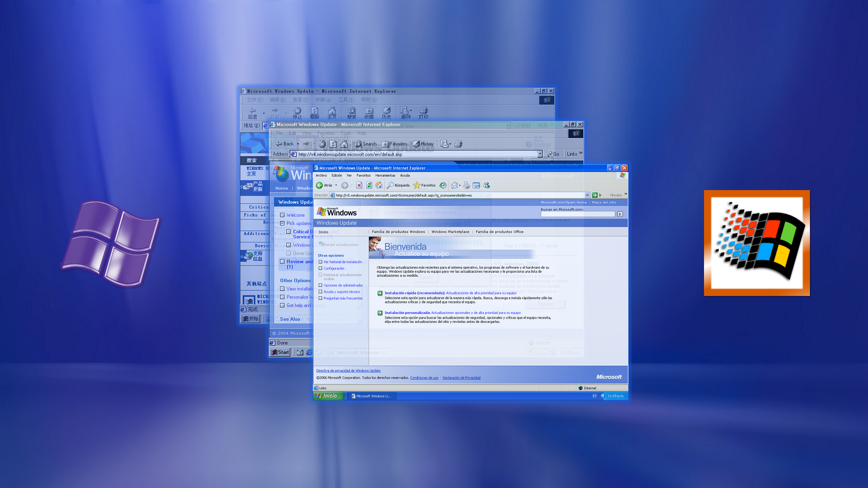Click the Inicio start button
The height and width of the screenshot is (488, 868).
click(x=328, y=396)
